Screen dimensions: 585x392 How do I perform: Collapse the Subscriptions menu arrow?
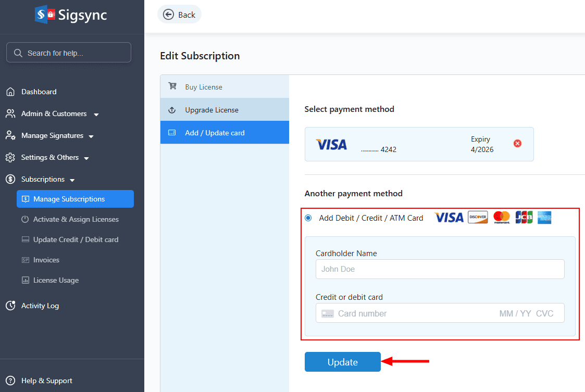pos(72,180)
